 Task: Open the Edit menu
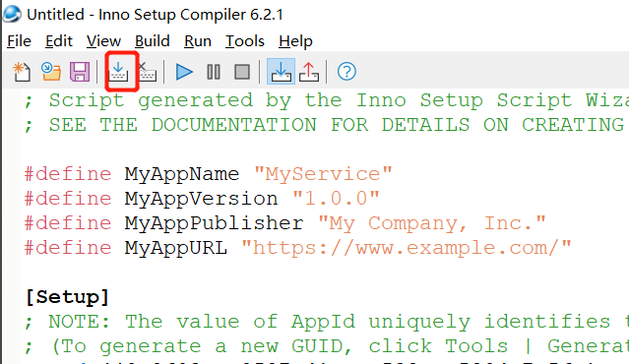pyautogui.click(x=58, y=41)
